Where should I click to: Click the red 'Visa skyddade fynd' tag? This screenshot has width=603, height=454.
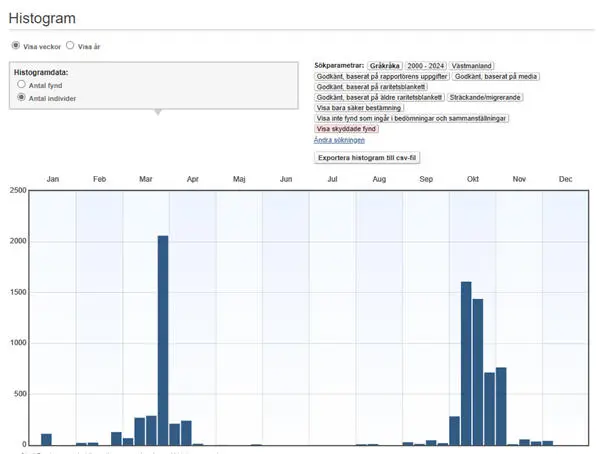click(x=346, y=129)
